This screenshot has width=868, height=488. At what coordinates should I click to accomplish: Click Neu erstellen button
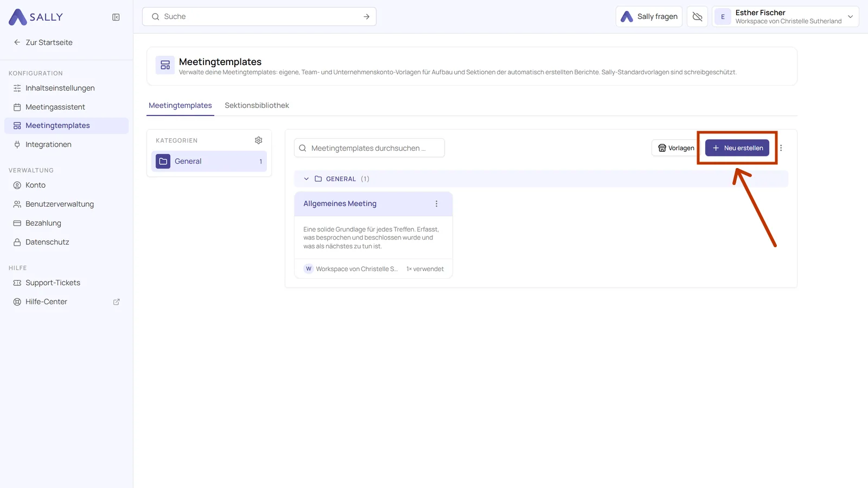(x=737, y=148)
